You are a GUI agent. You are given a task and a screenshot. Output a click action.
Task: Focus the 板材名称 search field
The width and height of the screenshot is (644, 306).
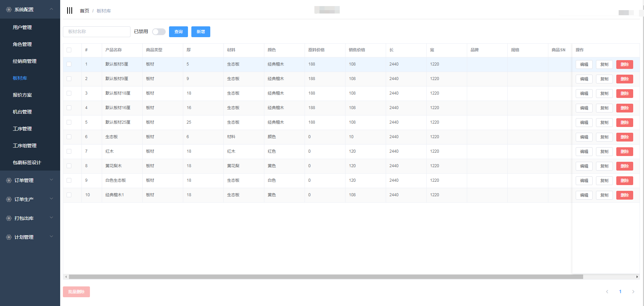pyautogui.click(x=97, y=32)
